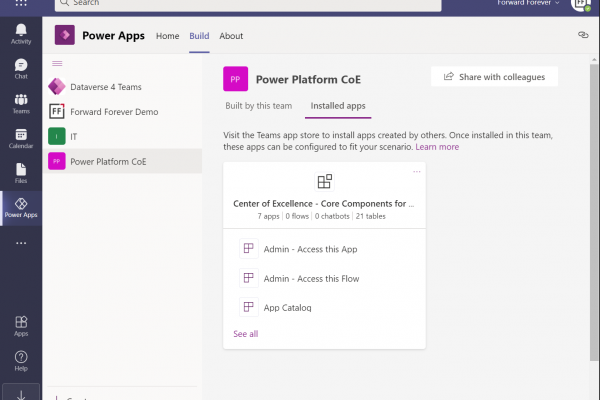Click the App Catalog icon
This screenshot has width=600, height=400.
point(249,307)
